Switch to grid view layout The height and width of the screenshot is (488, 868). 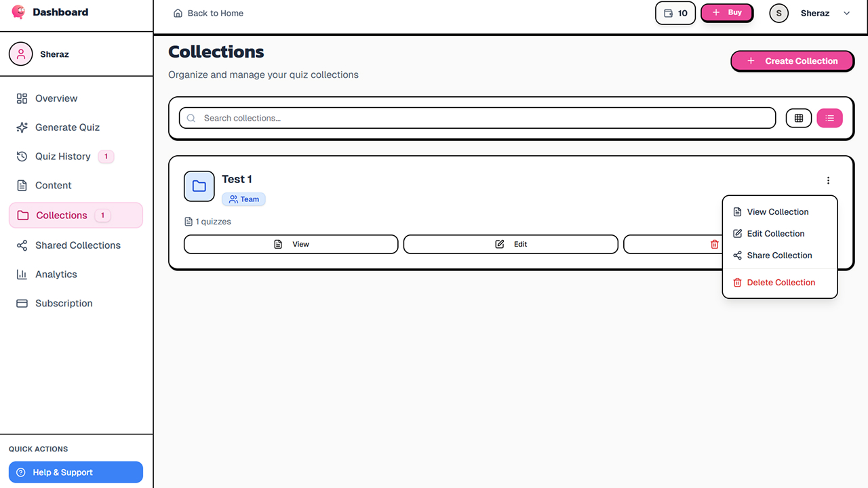799,118
